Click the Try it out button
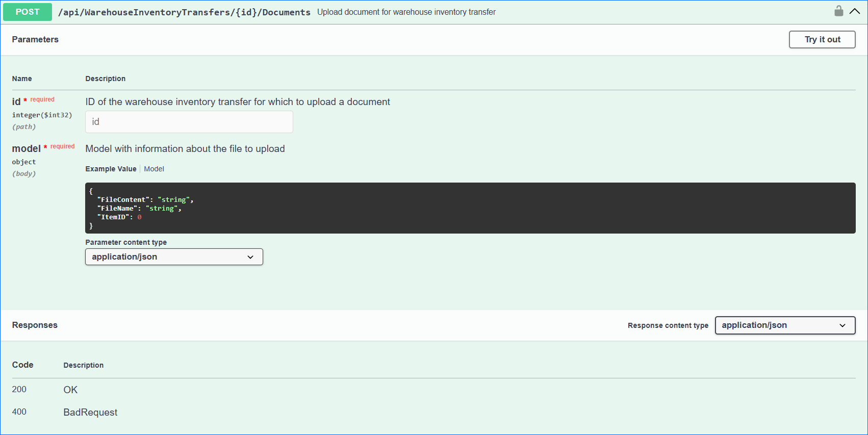 click(x=822, y=39)
